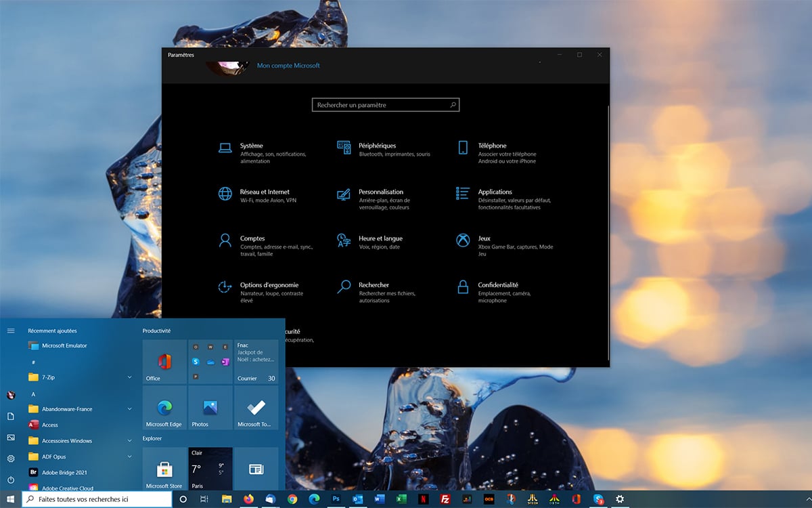Open Options d'ergonomie settings
Viewport: 812px width, 508px height.
point(261,292)
